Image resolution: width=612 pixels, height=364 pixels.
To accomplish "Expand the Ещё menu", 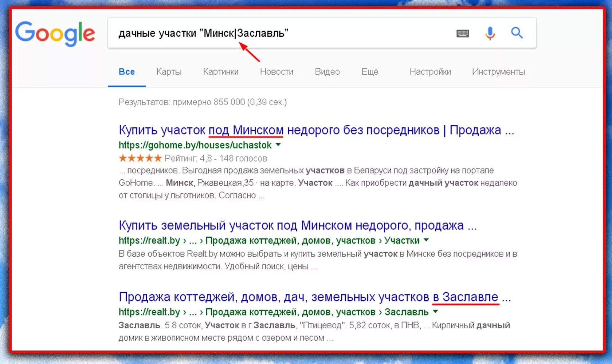I will [370, 72].
